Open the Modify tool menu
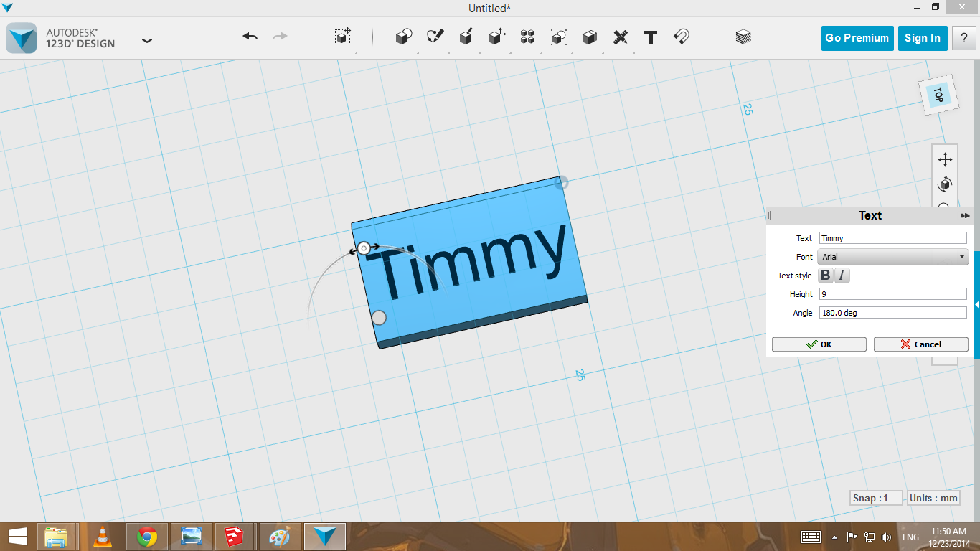This screenshot has height=551, width=980. pyautogui.click(x=497, y=37)
